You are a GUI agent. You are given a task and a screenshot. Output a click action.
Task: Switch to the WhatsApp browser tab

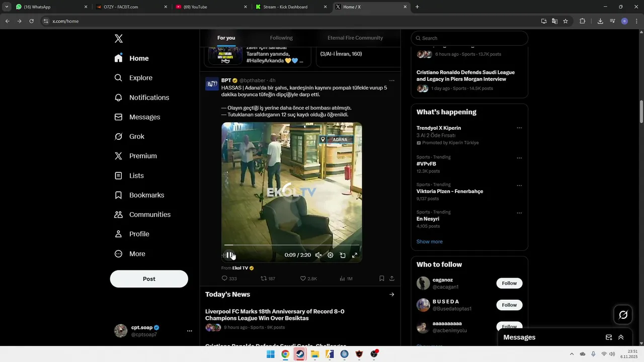pos(50,7)
